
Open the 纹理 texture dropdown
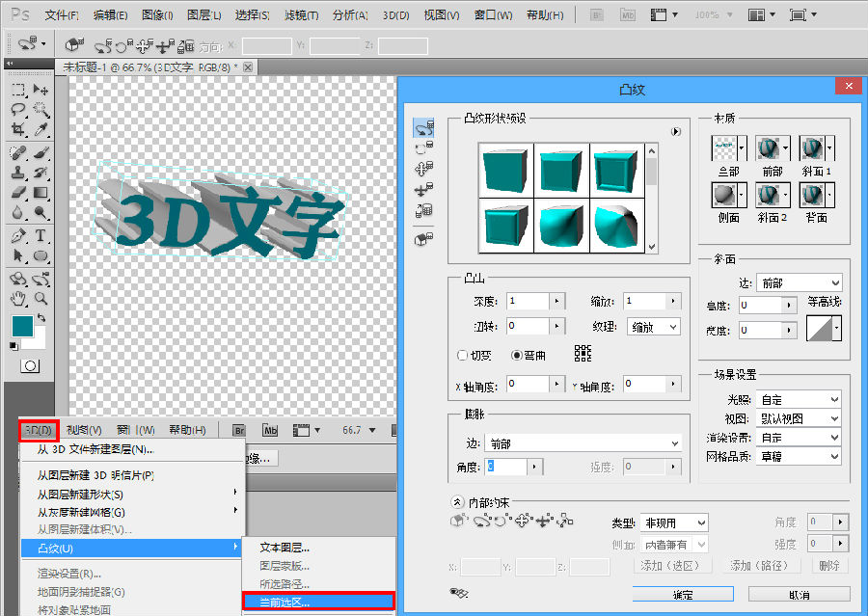tap(653, 327)
